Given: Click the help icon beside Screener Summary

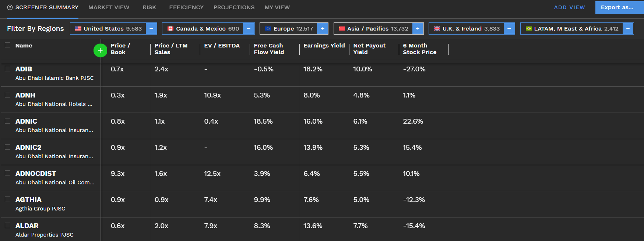Looking at the screenshot, I should coord(10,7).
